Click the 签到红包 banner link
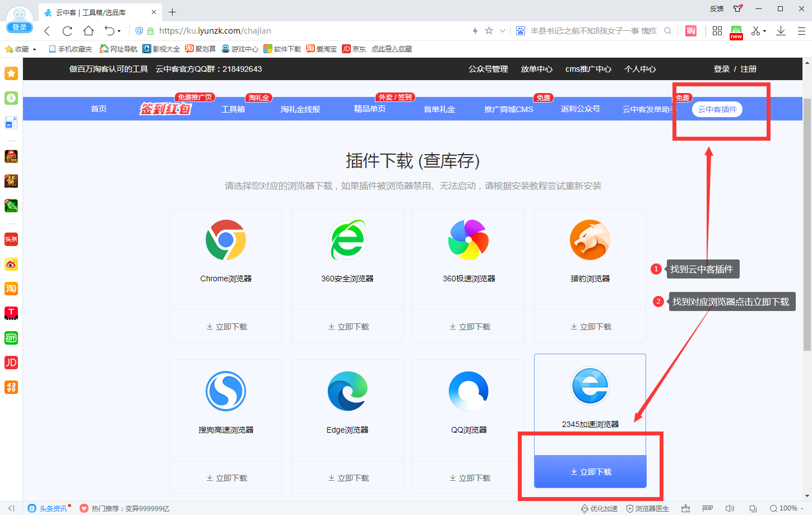812x515 pixels. tap(165, 109)
